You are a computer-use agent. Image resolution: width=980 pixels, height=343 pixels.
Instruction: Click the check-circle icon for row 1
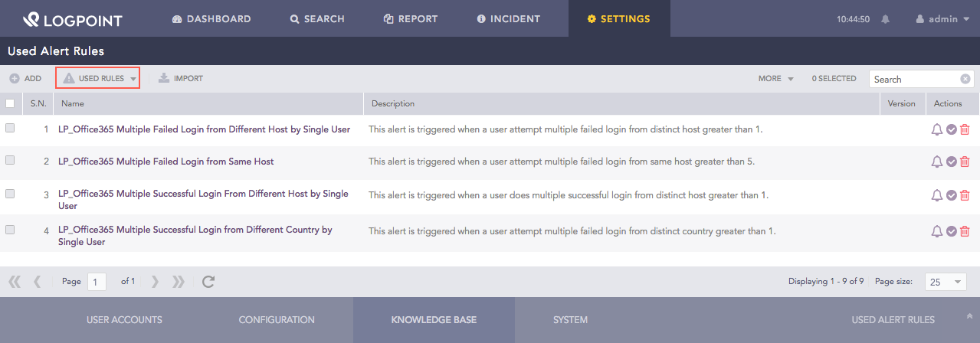pyautogui.click(x=951, y=129)
